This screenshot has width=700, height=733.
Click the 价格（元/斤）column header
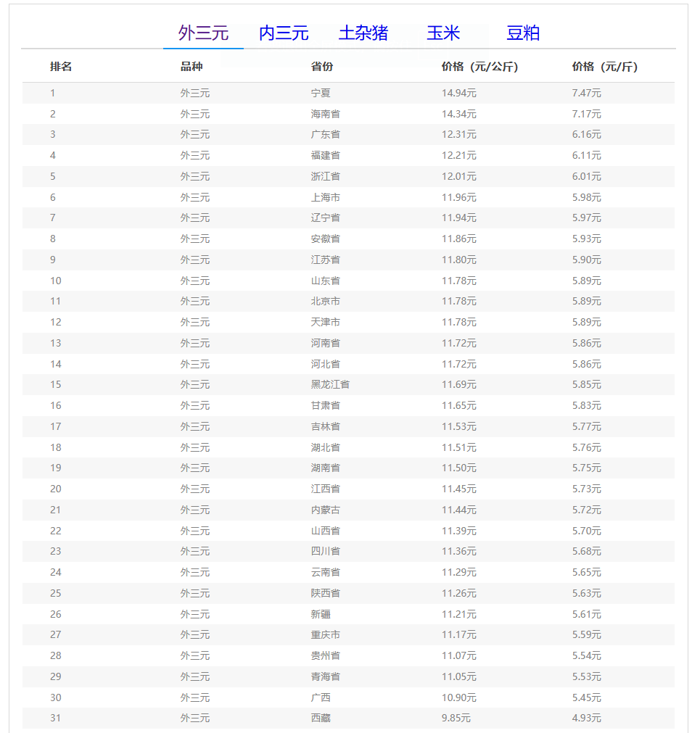click(604, 67)
